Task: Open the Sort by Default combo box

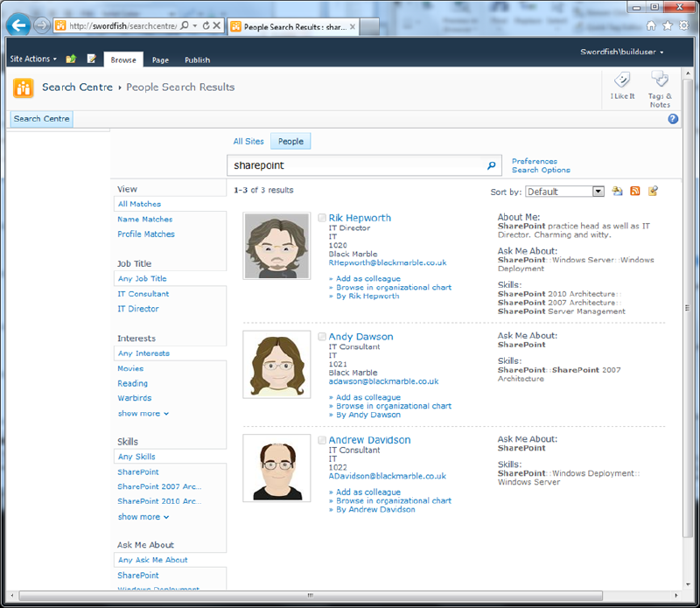Action: click(x=564, y=192)
